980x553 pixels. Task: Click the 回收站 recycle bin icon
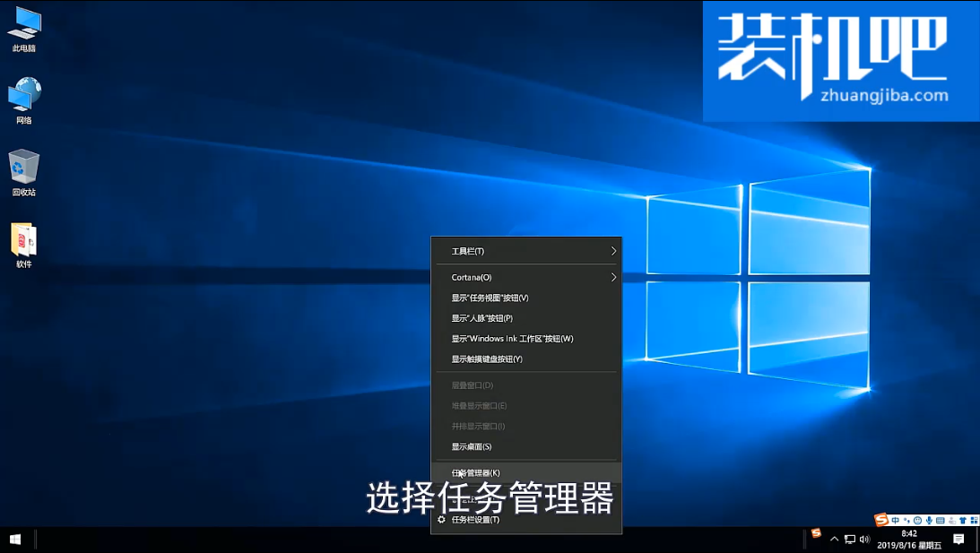click(x=24, y=168)
